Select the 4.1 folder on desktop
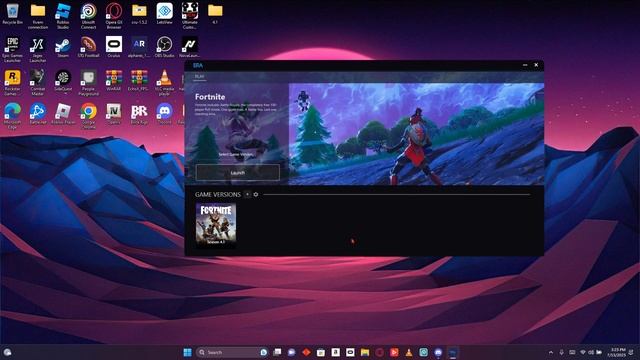This screenshot has height=360, width=640. click(215, 14)
